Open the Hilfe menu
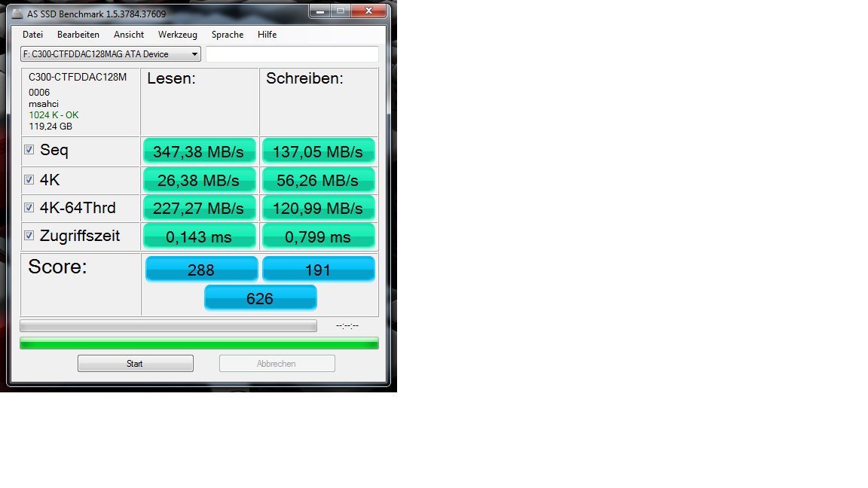The width and height of the screenshot is (868, 488). pos(267,35)
